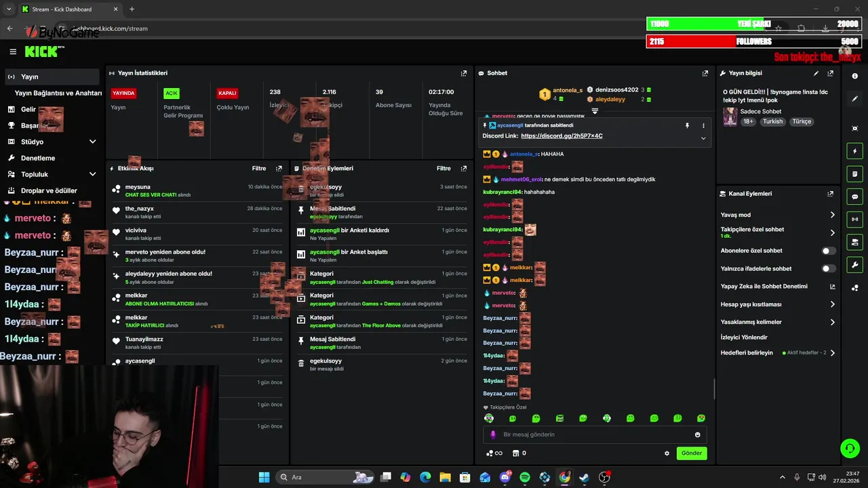The width and height of the screenshot is (868, 488).
Task: Toggle Abonelere özel sohbet switch
Action: pyautogui.click(x=828, y=251)
